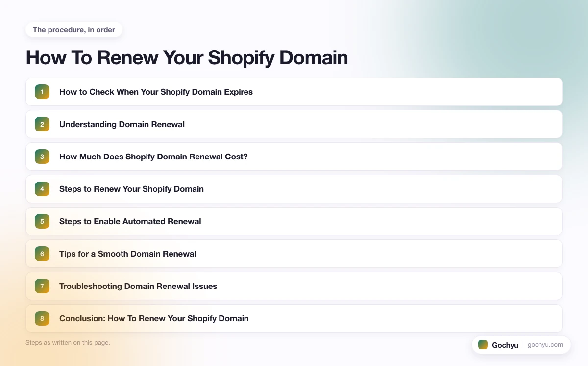The image size is (588, 366).
Task: Open 'How Much Does Shopify Domain Renewal Cost?'
Action: 294,157
